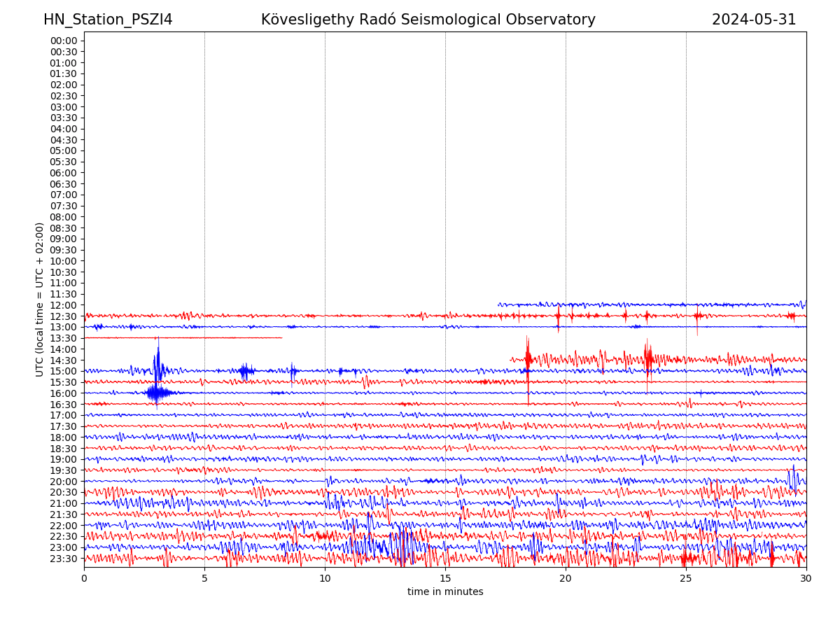Select the 00:00 time row label

coord(64,41)
